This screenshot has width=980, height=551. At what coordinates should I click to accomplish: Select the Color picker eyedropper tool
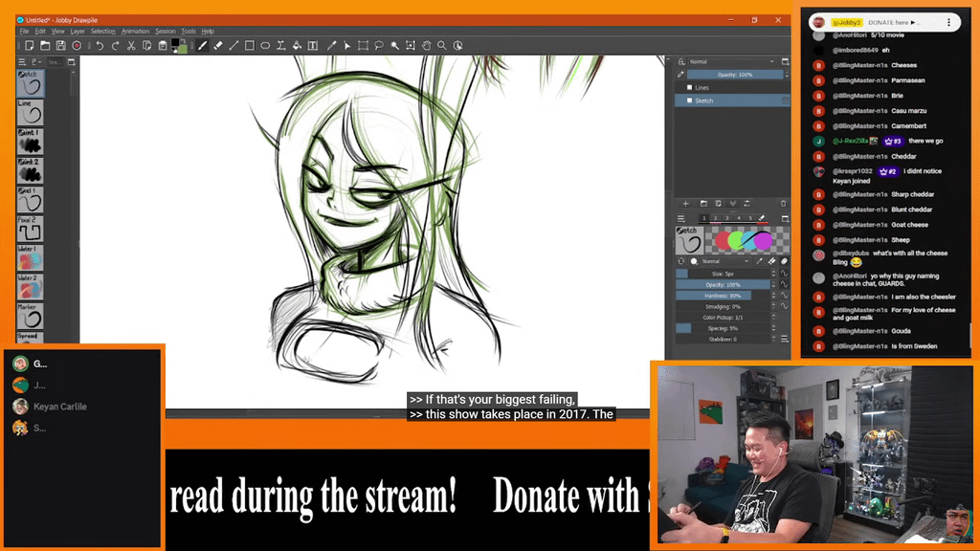pos(331,46)
